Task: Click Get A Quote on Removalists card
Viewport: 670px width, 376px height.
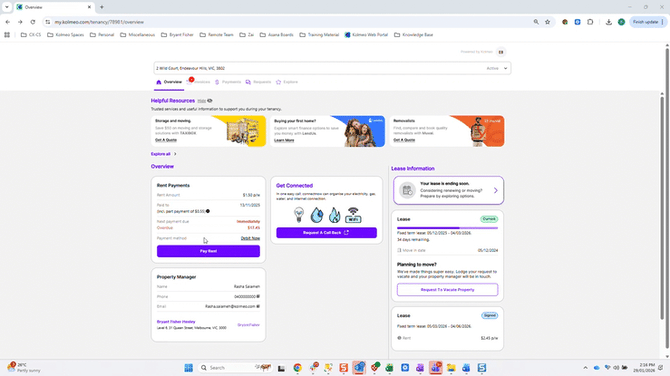Action: (404, 140)
